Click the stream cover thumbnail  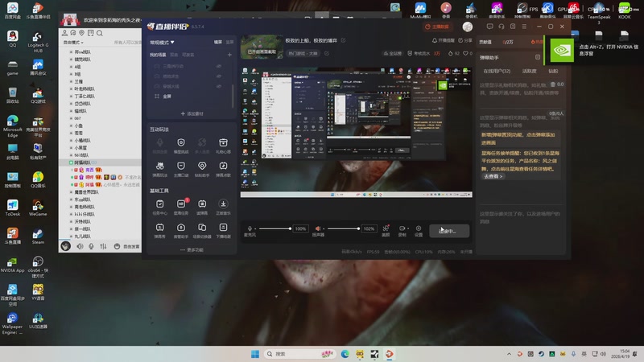click(262, 47)
